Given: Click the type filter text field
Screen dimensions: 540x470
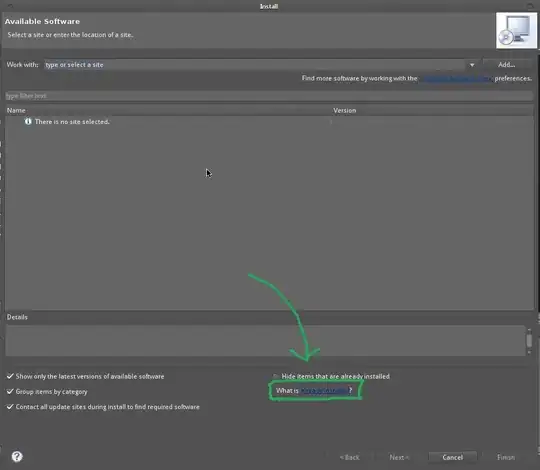Looking at the screenshot, I should point(269,96).
